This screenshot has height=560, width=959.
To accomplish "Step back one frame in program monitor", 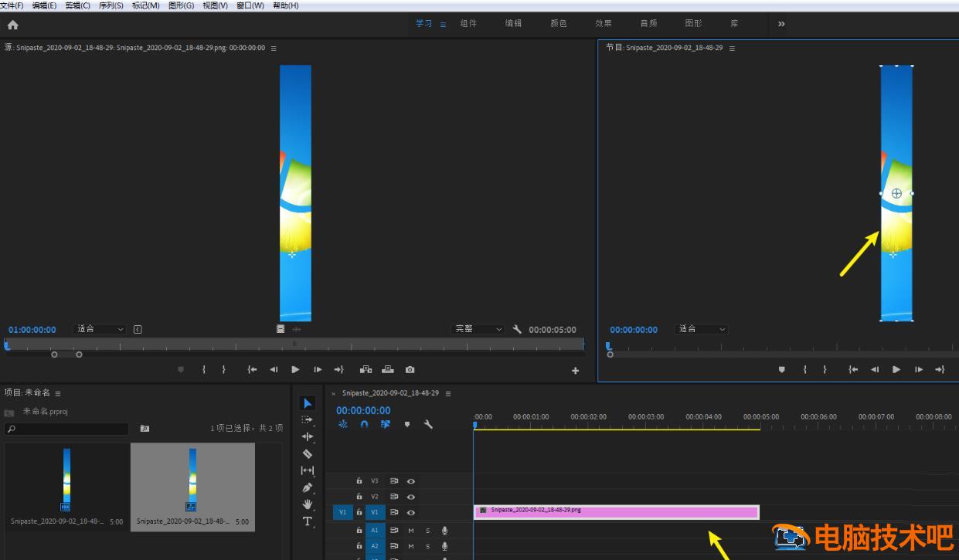I will pyautogui.click(x=875, y=370).
